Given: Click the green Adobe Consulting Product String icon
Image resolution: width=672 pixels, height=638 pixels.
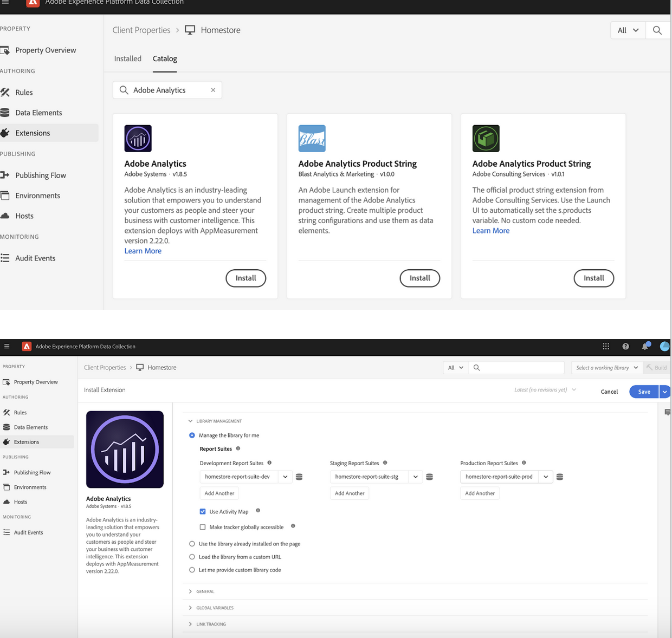Looking at the screenshot, I should (486, 138).
